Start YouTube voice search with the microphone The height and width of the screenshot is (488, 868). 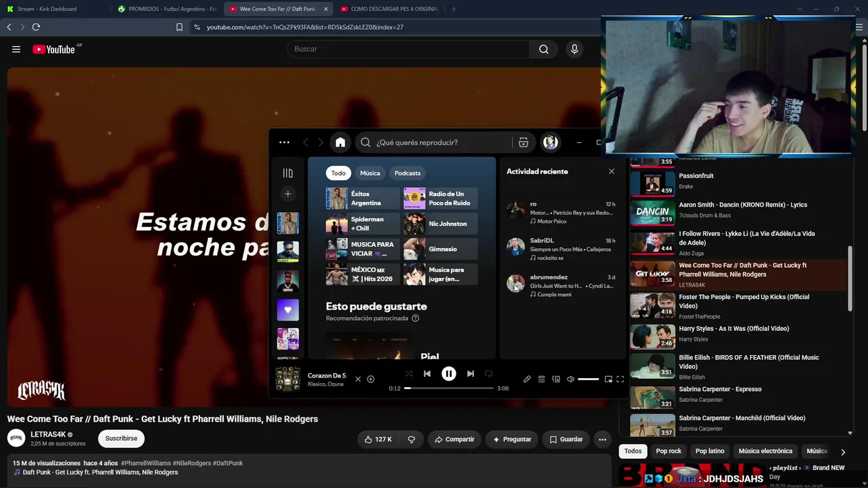click(574, 49)
